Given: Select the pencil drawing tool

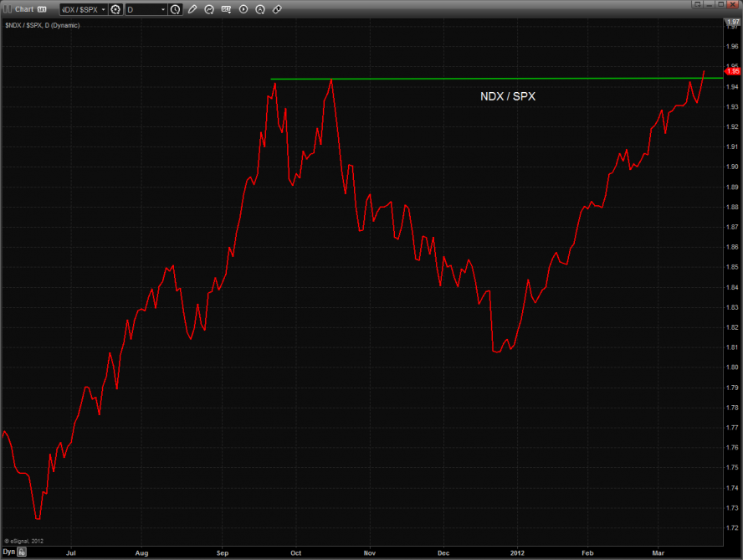Looking at the screenshot, I should pos(192,9).
